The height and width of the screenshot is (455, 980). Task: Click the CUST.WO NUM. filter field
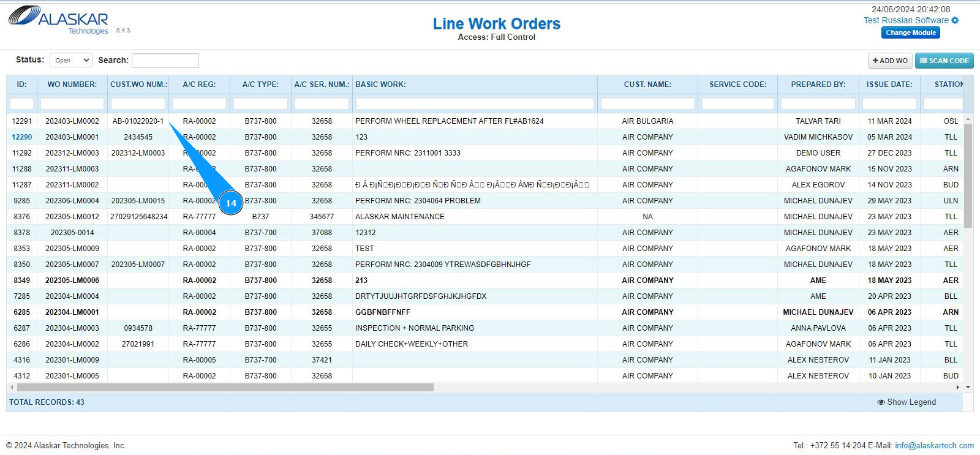pyautogui.click(x=138, y=103)
